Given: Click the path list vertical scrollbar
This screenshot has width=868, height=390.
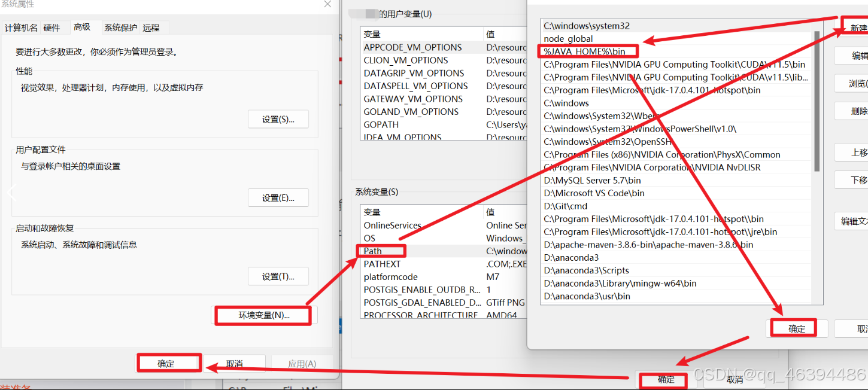Looking at the screenshot, I should [817, 102].
